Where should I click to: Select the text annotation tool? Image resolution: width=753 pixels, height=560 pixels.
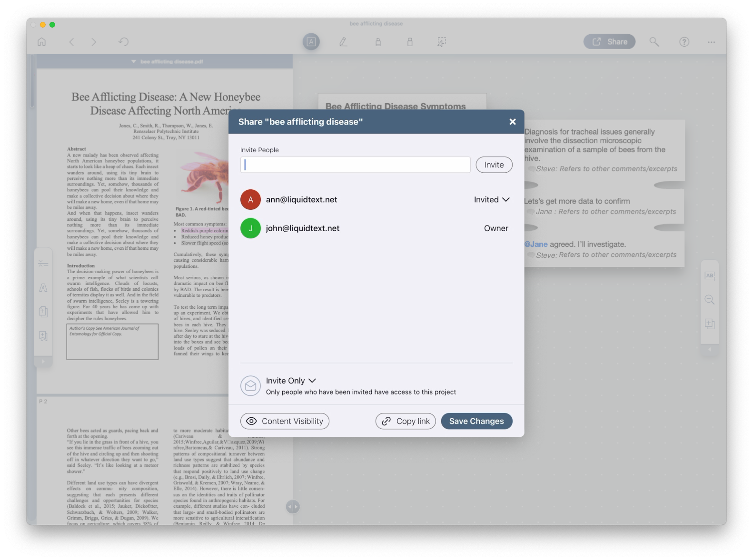311,42
